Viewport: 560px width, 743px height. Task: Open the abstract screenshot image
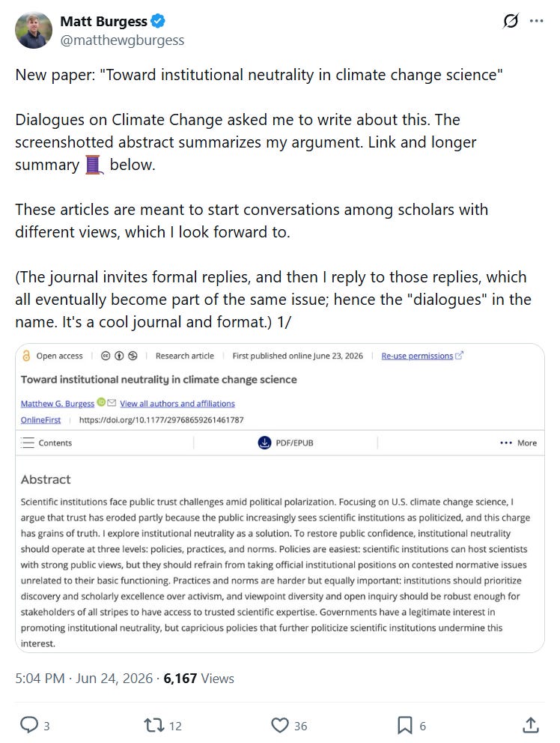pos(280,498)
